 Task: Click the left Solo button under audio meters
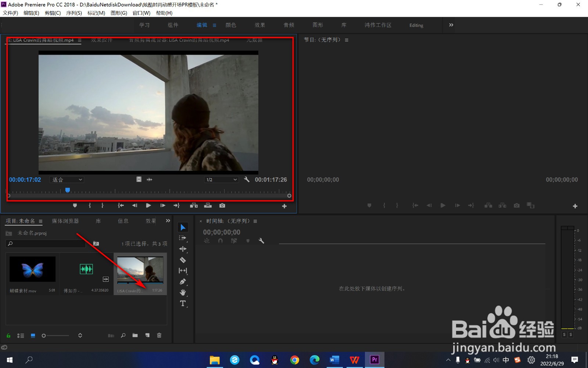564,335
